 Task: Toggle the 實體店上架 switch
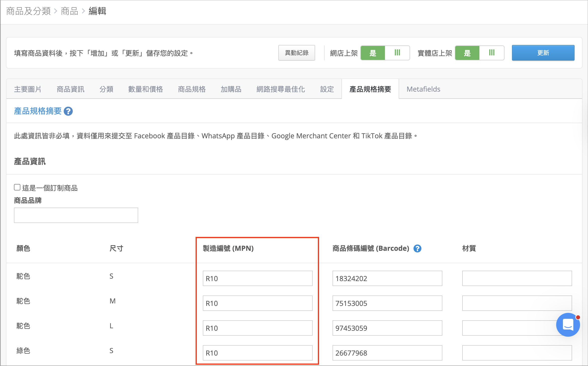click(x=479, y=53)
